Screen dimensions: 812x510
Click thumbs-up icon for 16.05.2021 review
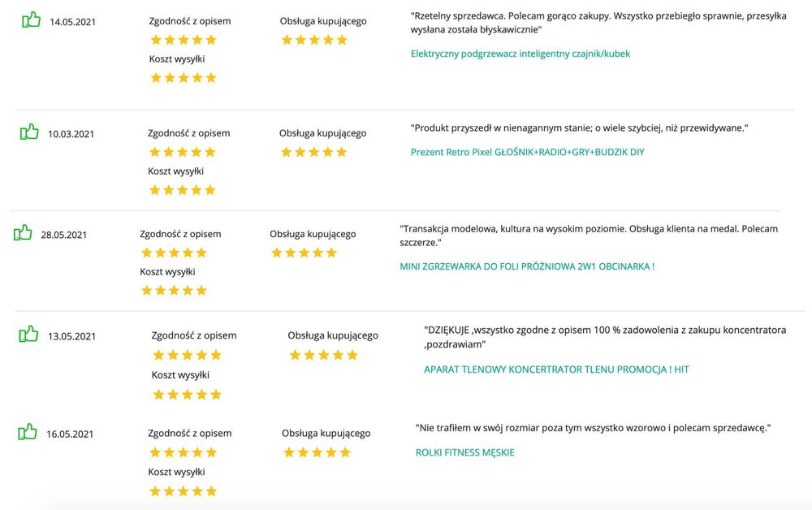coord(28,432)
